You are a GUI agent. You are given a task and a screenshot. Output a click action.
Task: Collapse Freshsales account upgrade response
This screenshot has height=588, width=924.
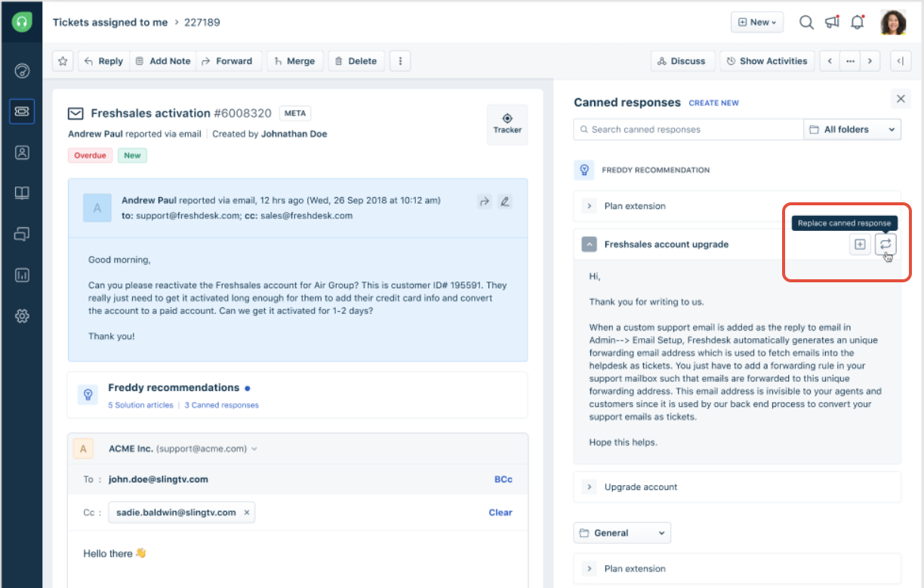point(590,245)
